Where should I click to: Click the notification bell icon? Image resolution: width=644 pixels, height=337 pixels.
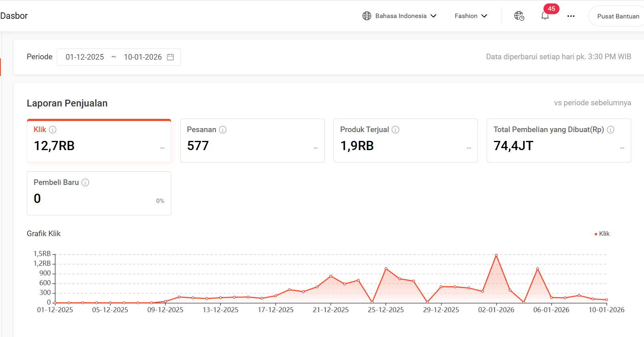(x=545, y=16)
